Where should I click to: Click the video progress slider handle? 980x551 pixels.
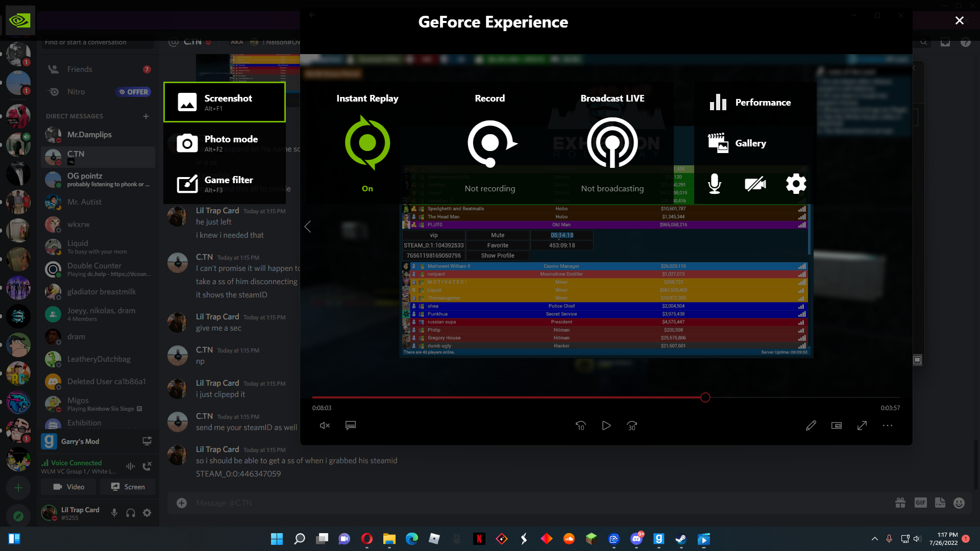click(x=705, y=397)
